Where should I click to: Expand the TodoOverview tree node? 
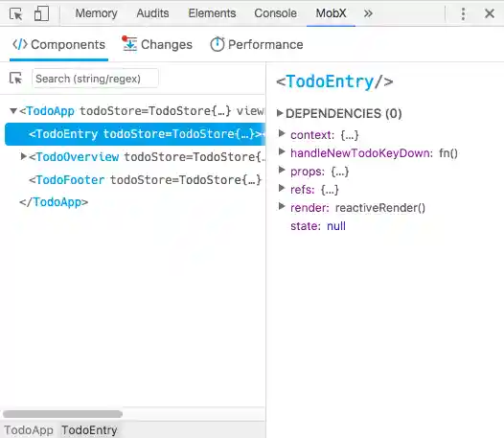pos(23,156)
